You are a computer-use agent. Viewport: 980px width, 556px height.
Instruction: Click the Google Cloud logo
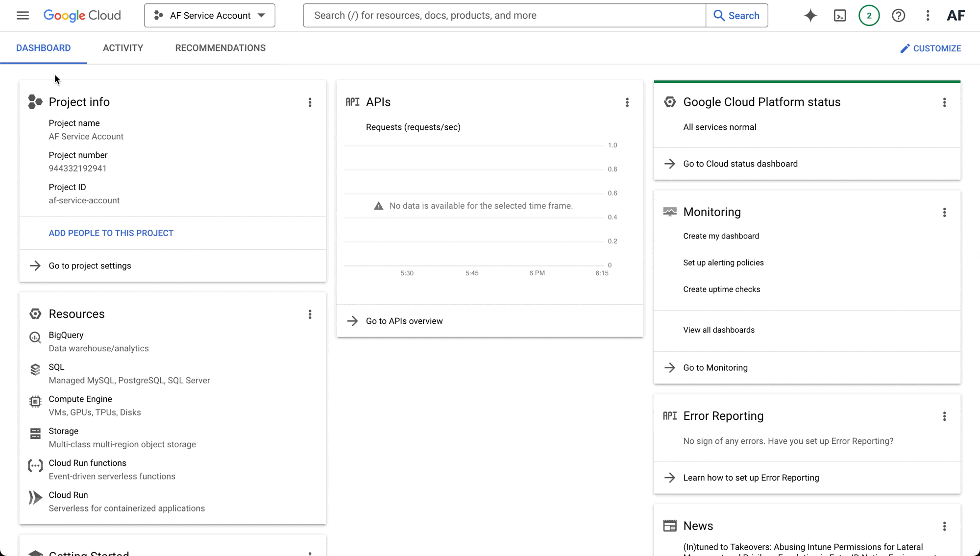click(x=82, y=15)
